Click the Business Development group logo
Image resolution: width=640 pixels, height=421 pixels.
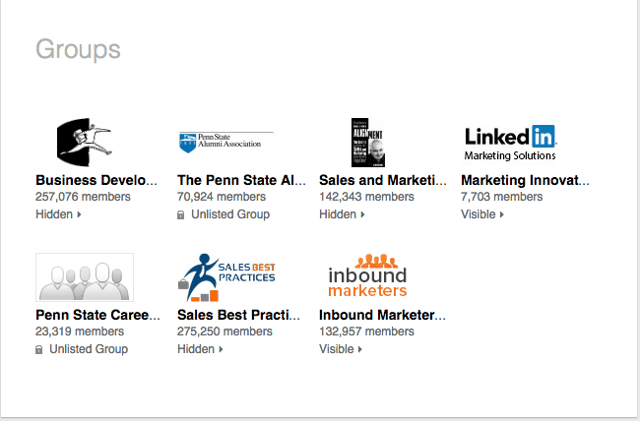tap(84, 142)
